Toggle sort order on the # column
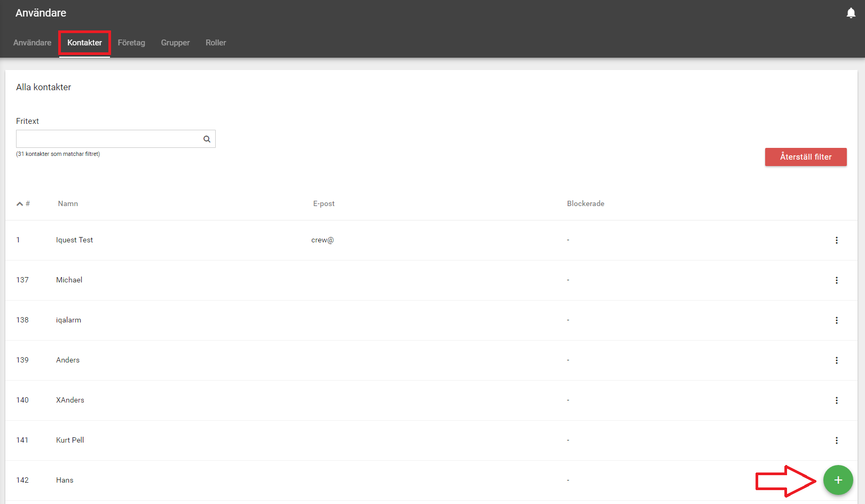The width and height of the screenshot is (865, 504). [23, 203]
